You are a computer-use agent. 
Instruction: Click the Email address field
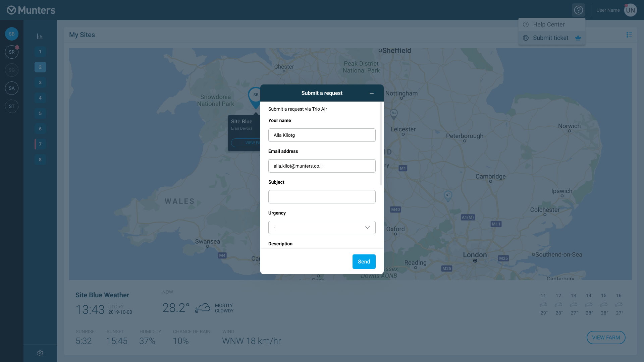click(x=322, y=166)
